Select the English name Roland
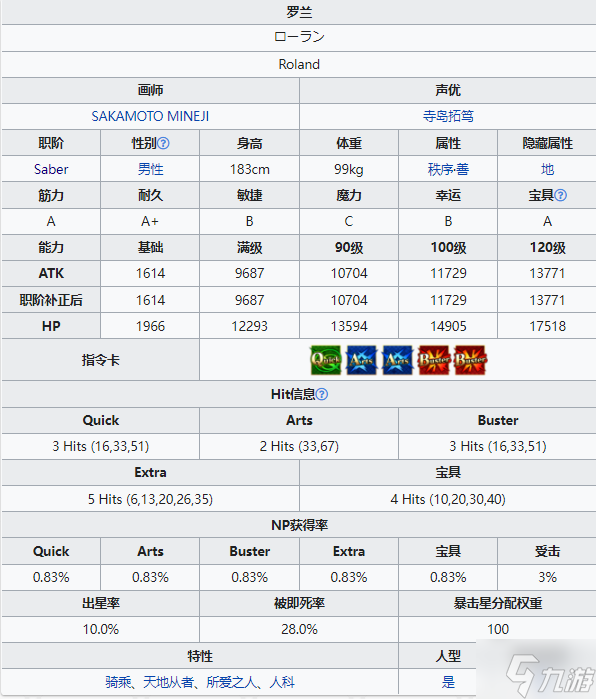 (x=299, y=64)
